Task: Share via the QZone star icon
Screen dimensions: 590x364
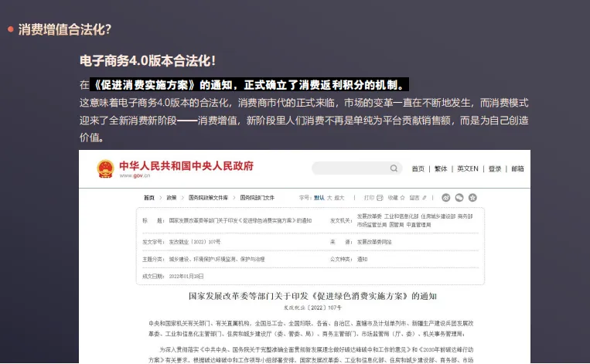Action: coord(472,197)
